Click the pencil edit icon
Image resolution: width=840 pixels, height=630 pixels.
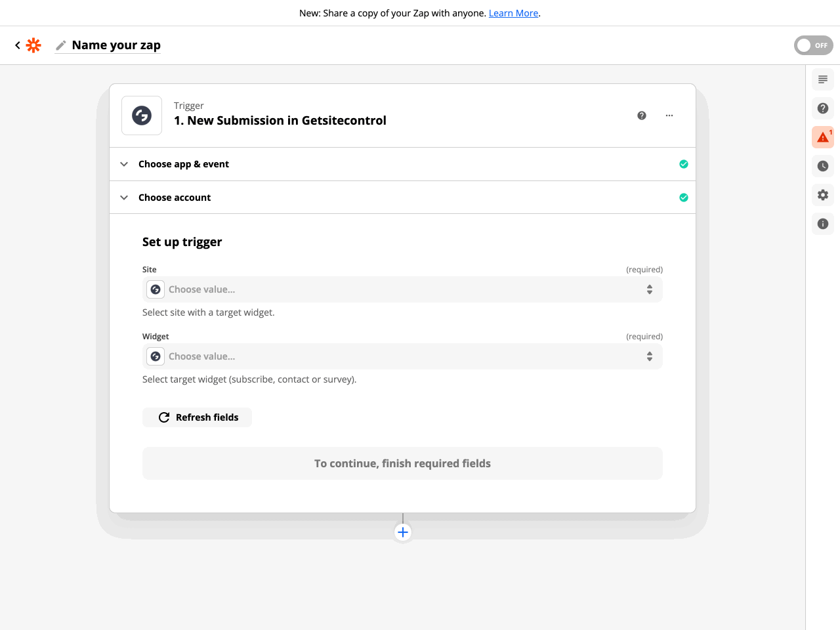pyautogui.click(x=61, y=45)
